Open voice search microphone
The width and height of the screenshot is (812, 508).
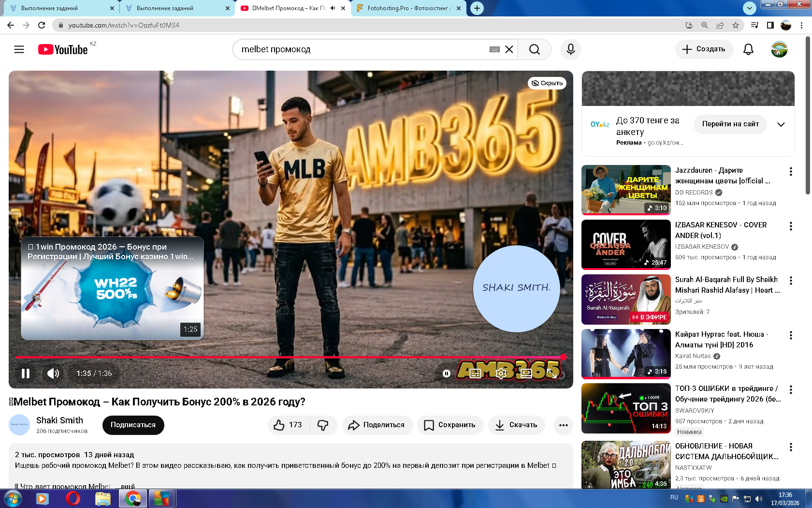pos(570,49)
